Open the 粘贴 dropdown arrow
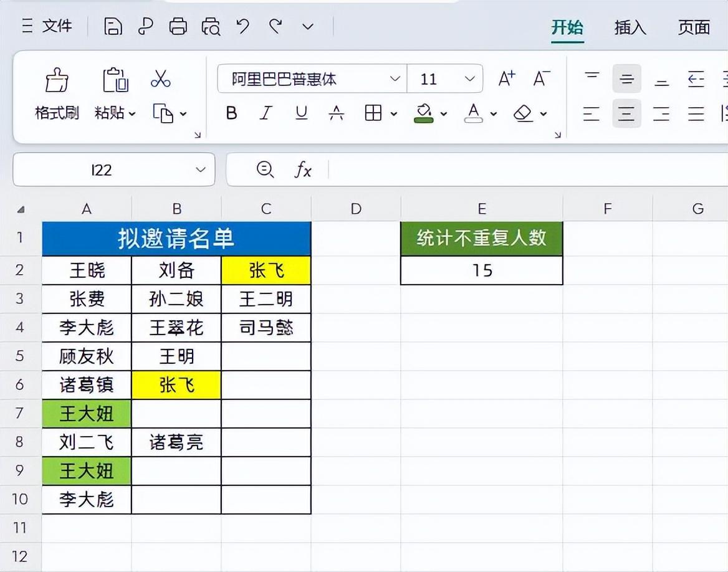 click(x=132, y=113)
